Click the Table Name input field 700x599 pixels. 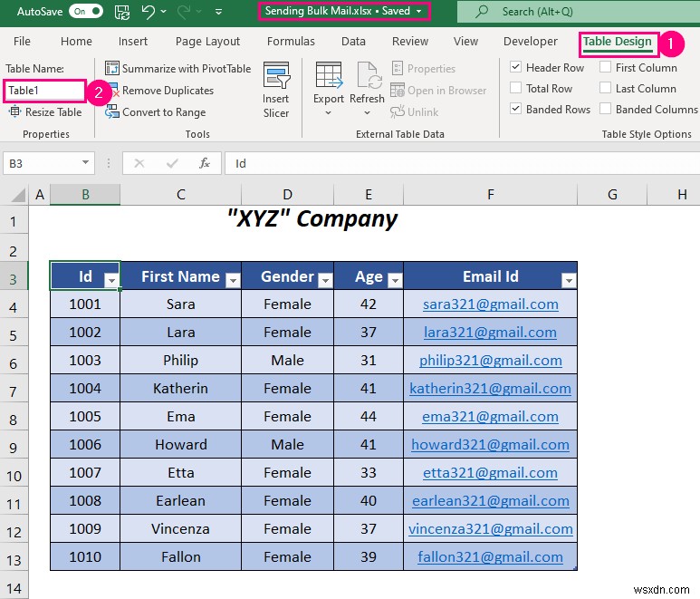click(x=44, y=91)
